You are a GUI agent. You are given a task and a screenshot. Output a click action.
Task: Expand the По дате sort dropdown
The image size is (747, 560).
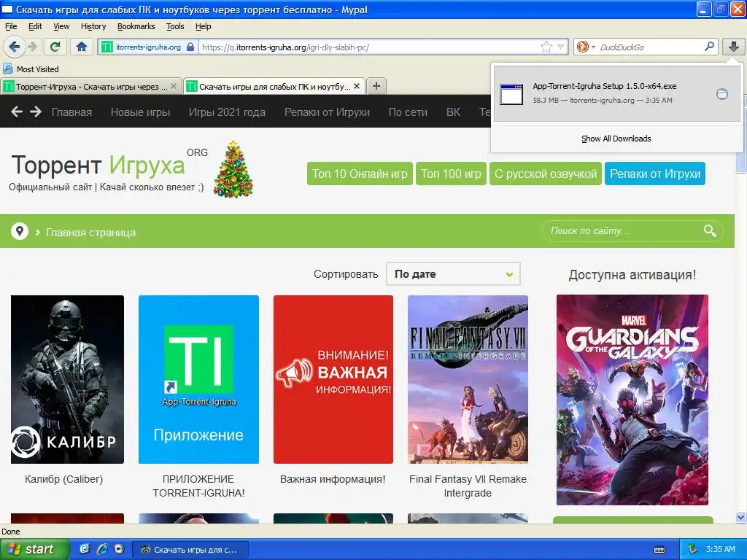pos(453,274)
